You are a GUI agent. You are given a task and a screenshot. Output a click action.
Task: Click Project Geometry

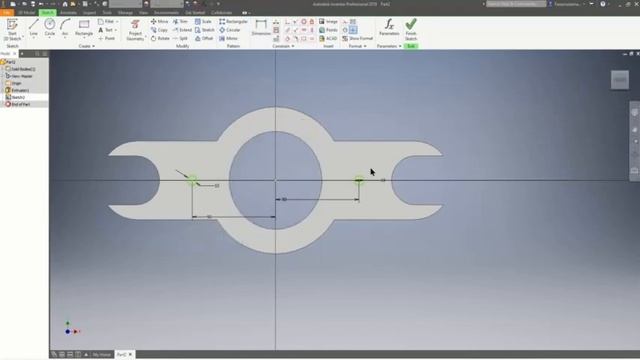[x=135, y=30]
